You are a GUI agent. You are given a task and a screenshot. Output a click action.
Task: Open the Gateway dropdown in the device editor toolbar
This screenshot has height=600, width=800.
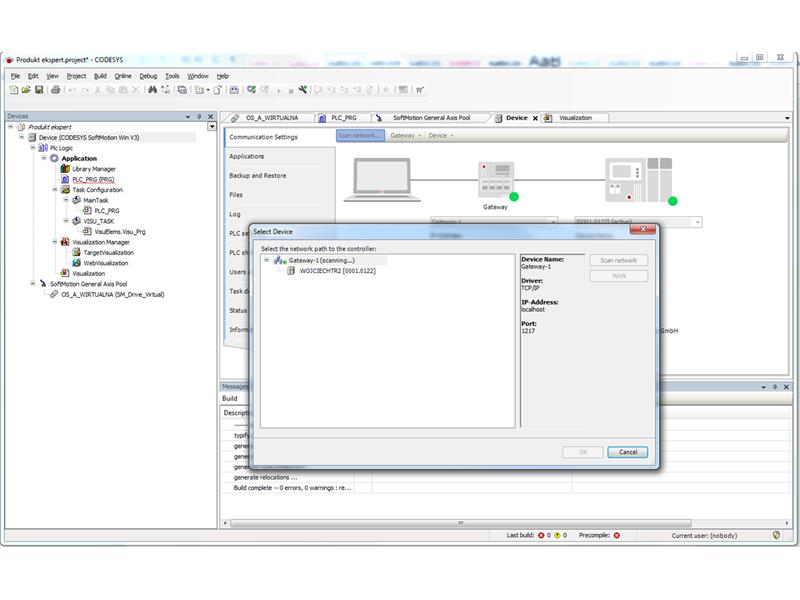point(406,136)
